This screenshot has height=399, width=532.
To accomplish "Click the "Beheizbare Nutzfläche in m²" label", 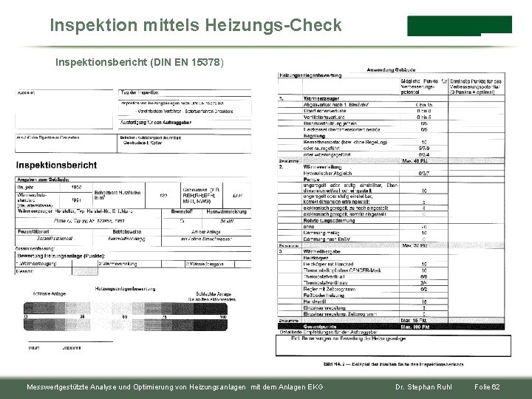I will [117, 195].
